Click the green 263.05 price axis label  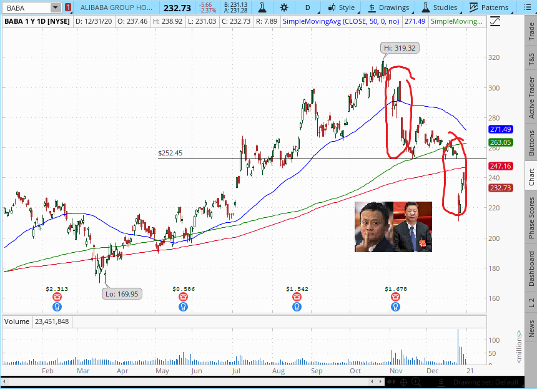500,142
